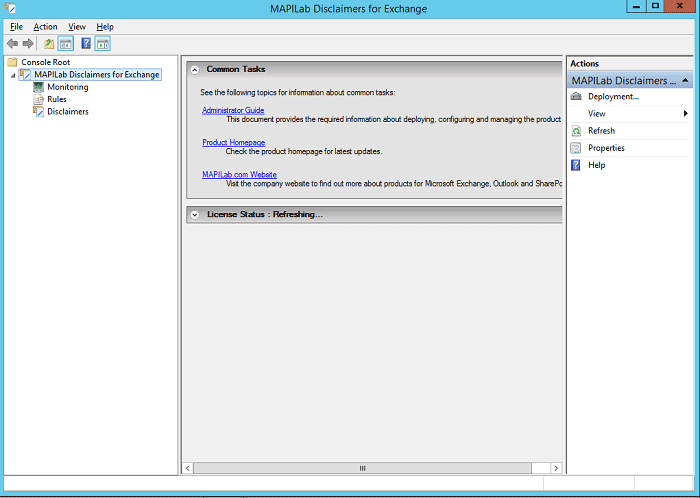Close the MAPILab Disclaimers window
This screenshot has height=498, width=700.
pos(680,7)
